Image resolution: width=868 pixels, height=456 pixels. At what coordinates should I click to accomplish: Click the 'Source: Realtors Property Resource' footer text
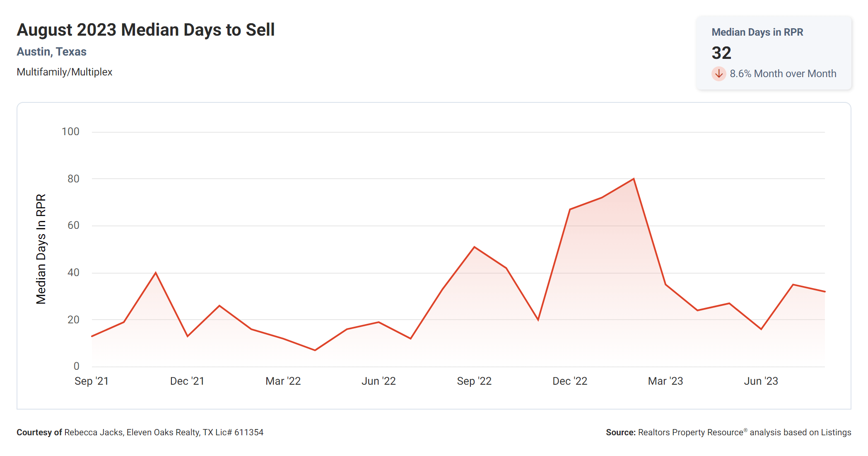pos(728,432)
